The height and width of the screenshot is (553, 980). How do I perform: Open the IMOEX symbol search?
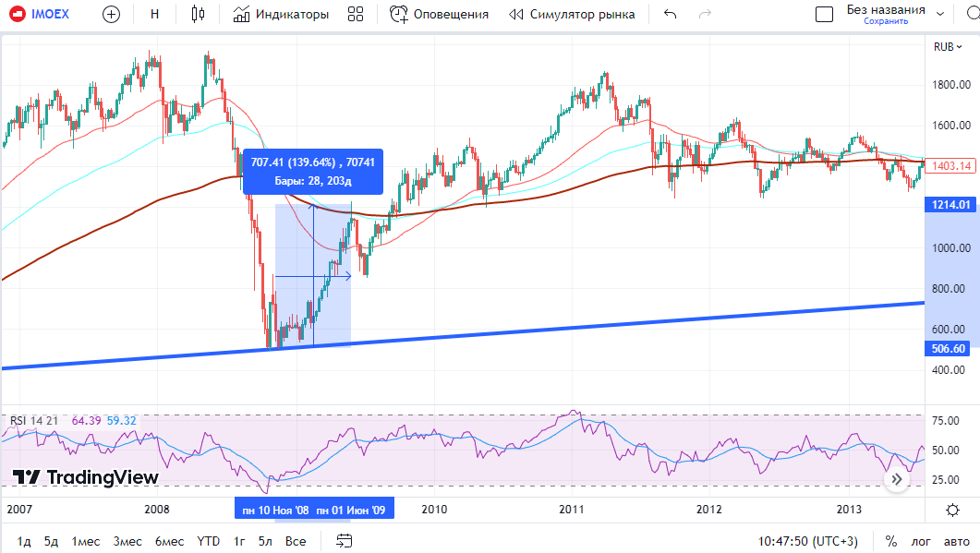pos(41,14)
